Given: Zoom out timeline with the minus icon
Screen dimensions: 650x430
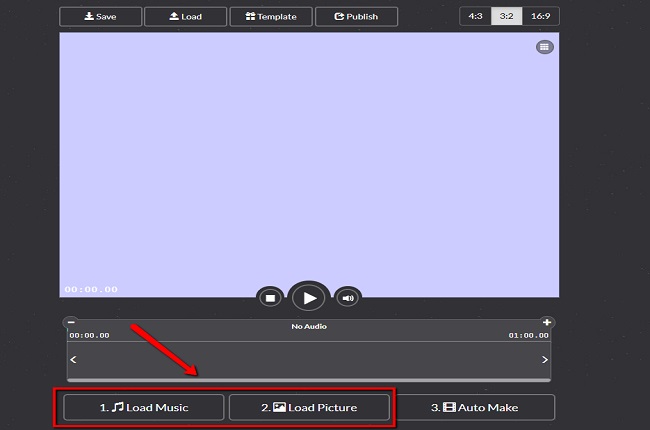Looking at the screenshot, I should [71, 322].
